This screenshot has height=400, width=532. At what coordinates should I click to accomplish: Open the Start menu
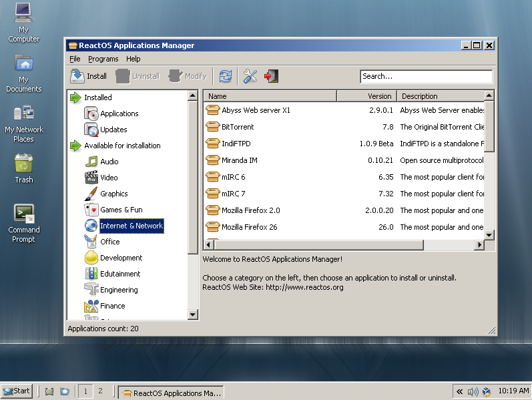[17, 391]
